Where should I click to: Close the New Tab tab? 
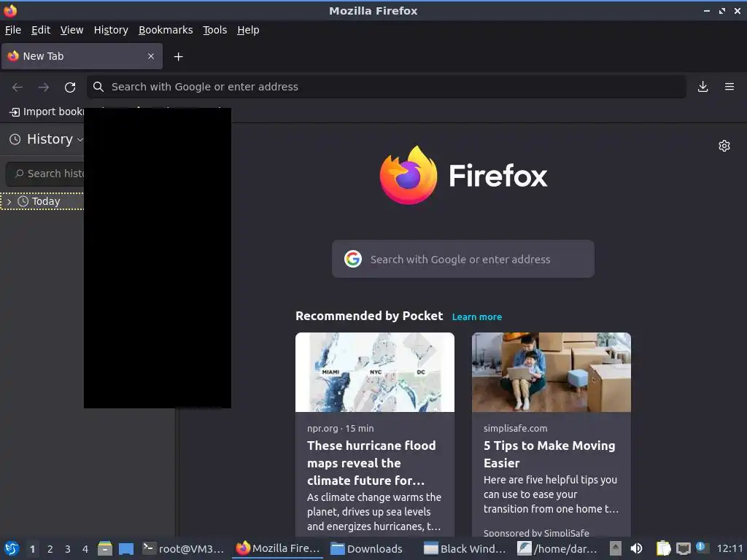coord(151,56)
